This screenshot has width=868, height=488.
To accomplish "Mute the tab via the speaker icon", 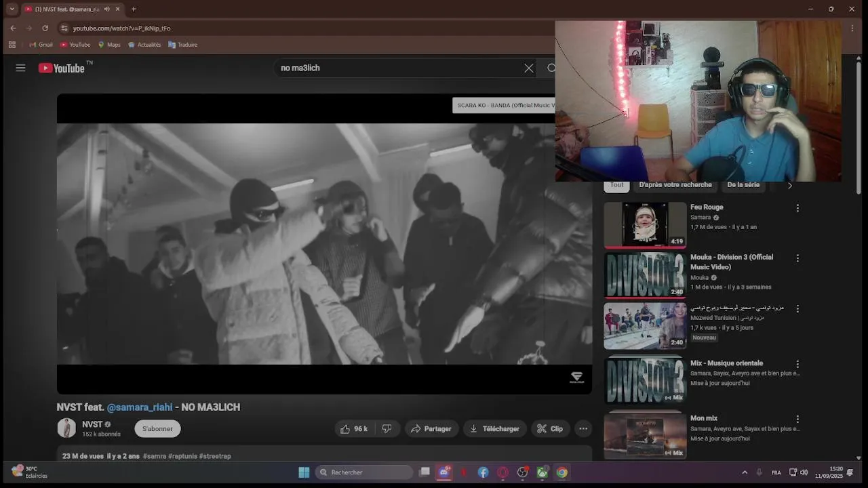I will (x=106, y=9).
